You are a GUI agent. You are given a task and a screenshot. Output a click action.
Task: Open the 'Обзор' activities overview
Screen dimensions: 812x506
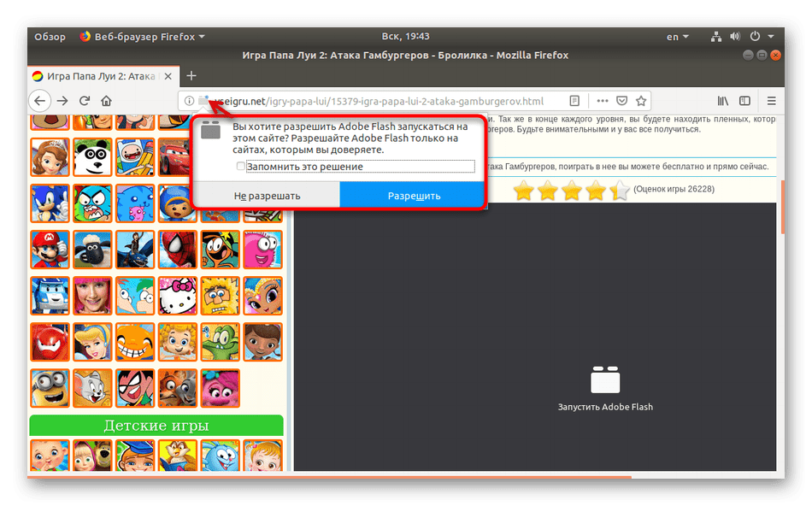point(50,37)
